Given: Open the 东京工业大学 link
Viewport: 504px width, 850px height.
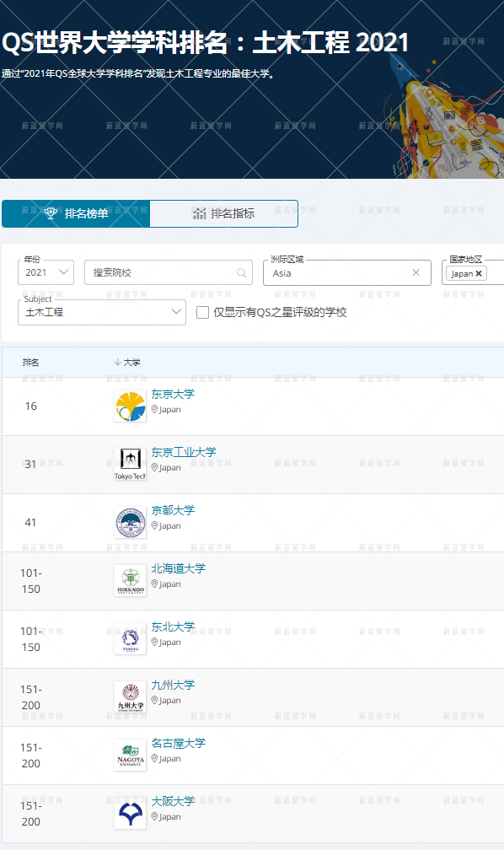Looking at the screenshot, I should click(x=184, y=452).
